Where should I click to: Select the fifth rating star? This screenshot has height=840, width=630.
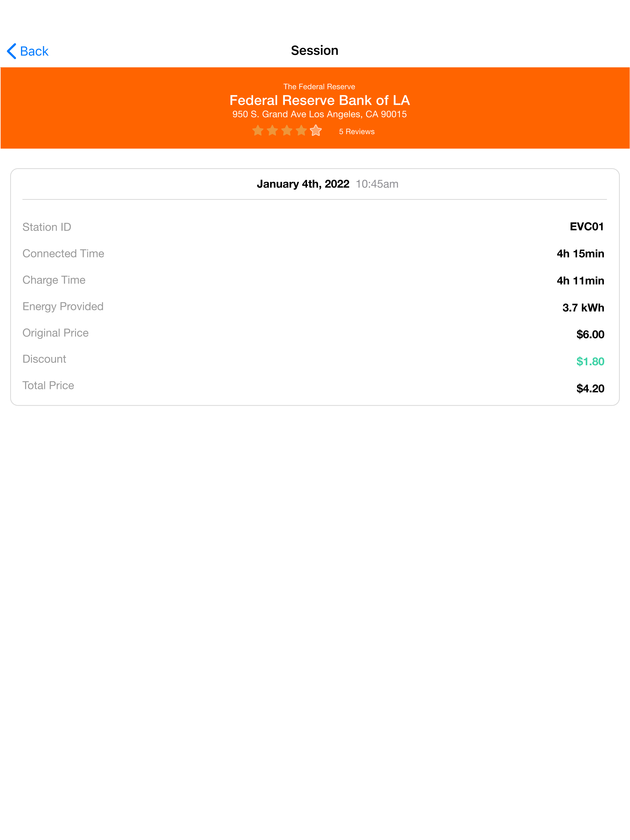[316, 131]
